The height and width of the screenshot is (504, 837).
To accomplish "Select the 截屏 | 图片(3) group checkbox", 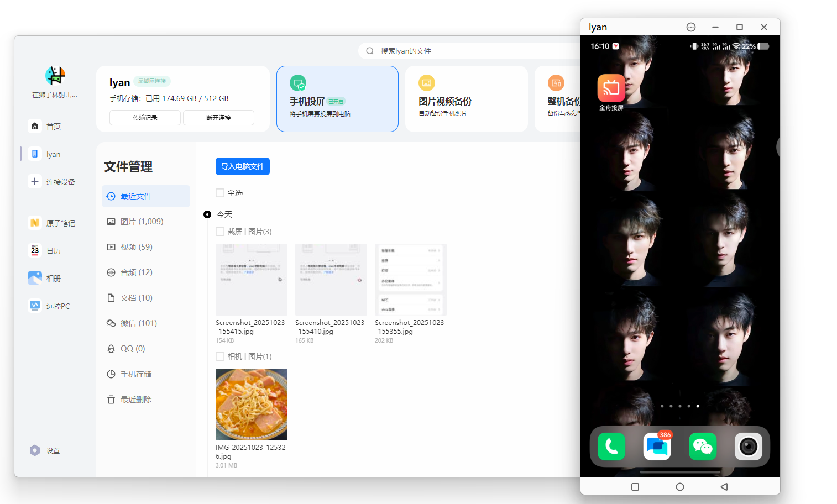I will click(220, 232).
